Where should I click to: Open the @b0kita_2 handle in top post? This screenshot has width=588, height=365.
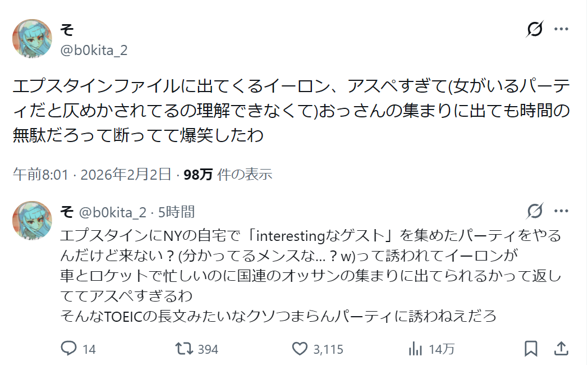(94, 50)
